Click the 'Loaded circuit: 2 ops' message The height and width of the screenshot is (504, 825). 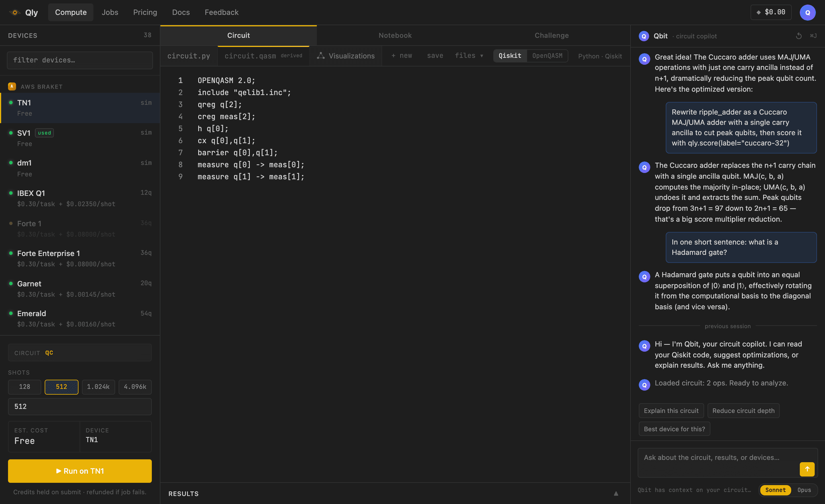tap(721, 383)
